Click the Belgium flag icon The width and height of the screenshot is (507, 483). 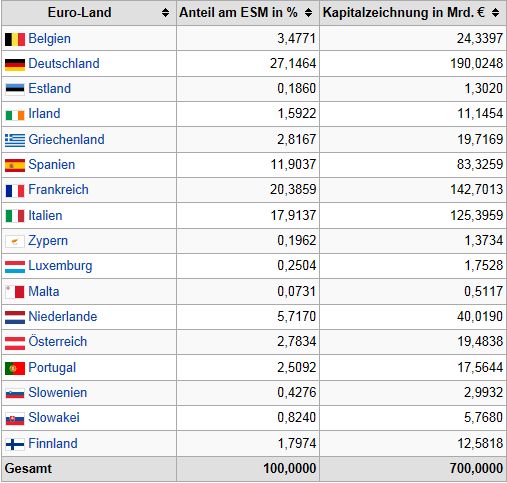(15, 39)
